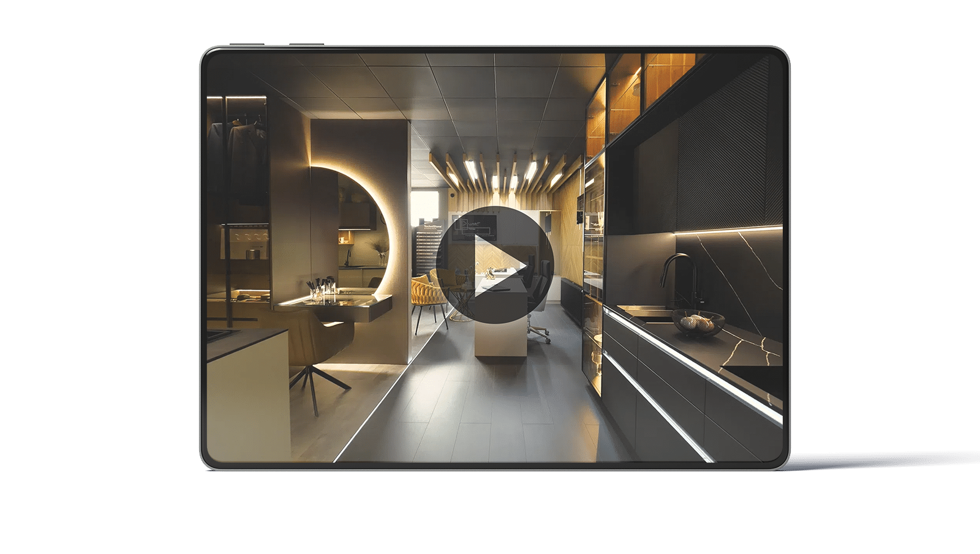Click the decorative bowl on the countertop

(x=697, y=321)
